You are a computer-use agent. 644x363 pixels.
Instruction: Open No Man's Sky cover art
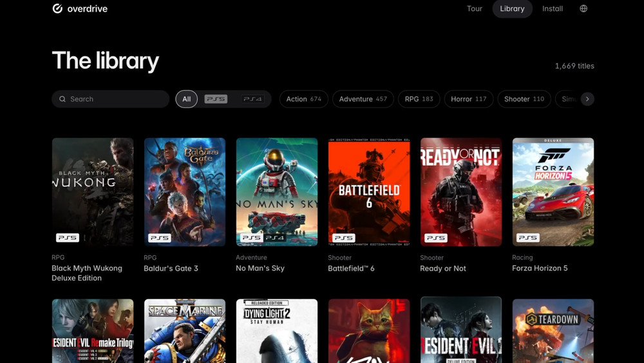(277, 192)
